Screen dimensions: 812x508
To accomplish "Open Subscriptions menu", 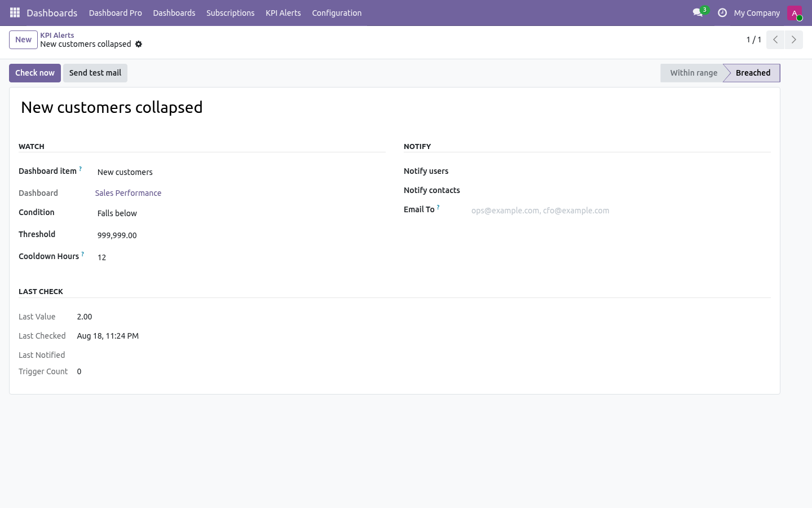I will point(230,13).
